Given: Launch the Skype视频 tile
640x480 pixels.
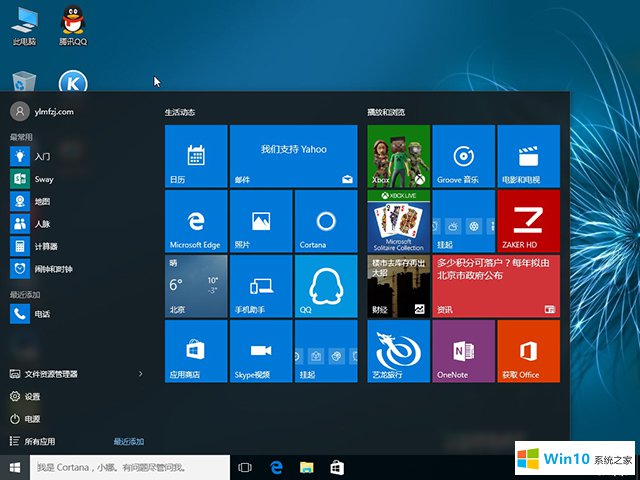Looking at the screenshot, I should click(260, 351).
